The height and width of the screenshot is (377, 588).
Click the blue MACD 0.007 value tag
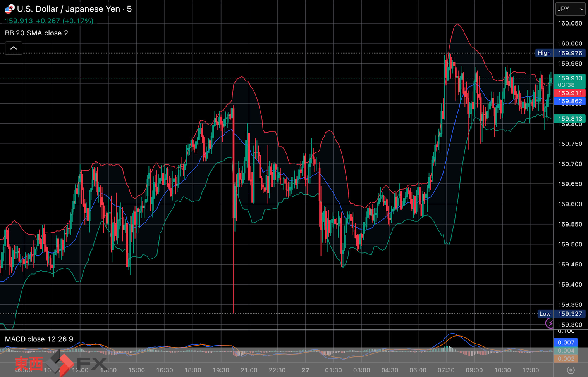tap(566, 342)
